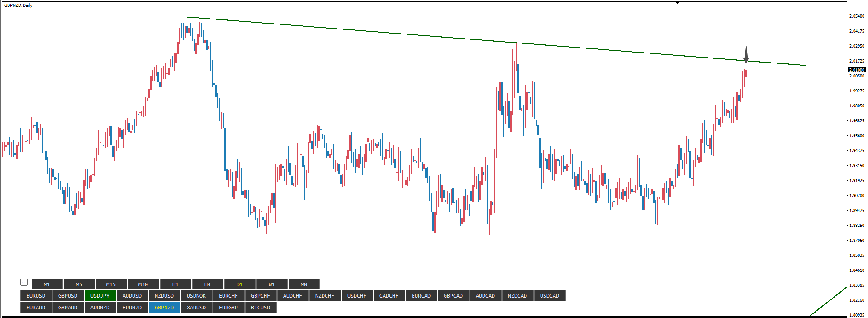Switch chart to MN monthly timeframe
The width and height of the screenshot is (868, 318).
304,284
